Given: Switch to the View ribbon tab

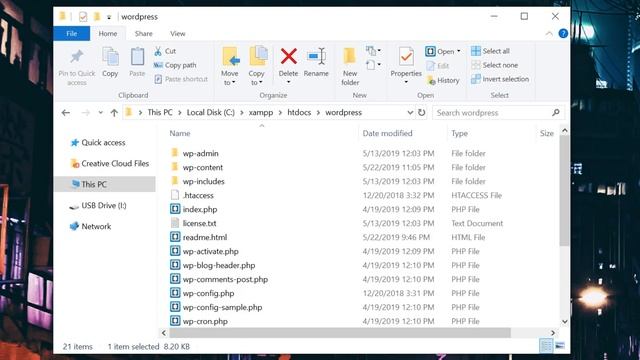Looking at the screenshot, I should pos(178,33).
